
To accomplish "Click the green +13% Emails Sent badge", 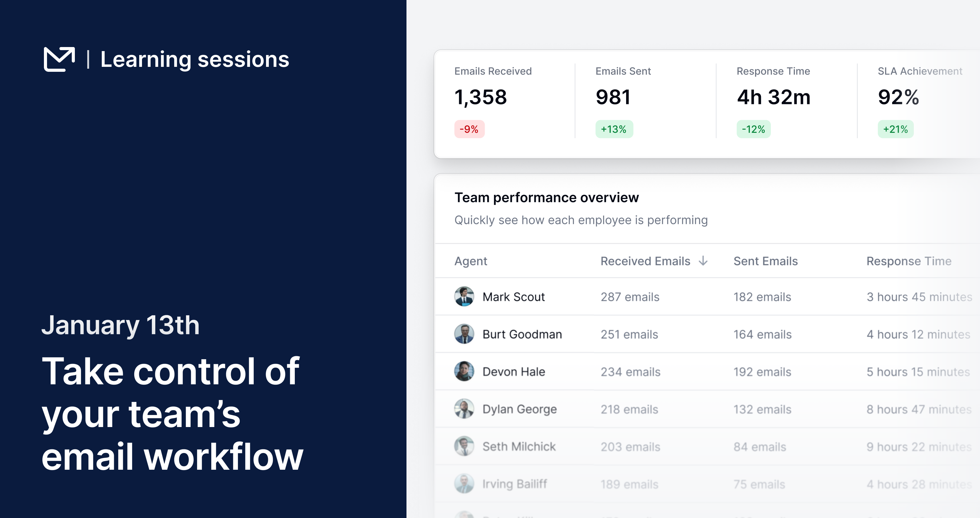I will click(614, 129).
